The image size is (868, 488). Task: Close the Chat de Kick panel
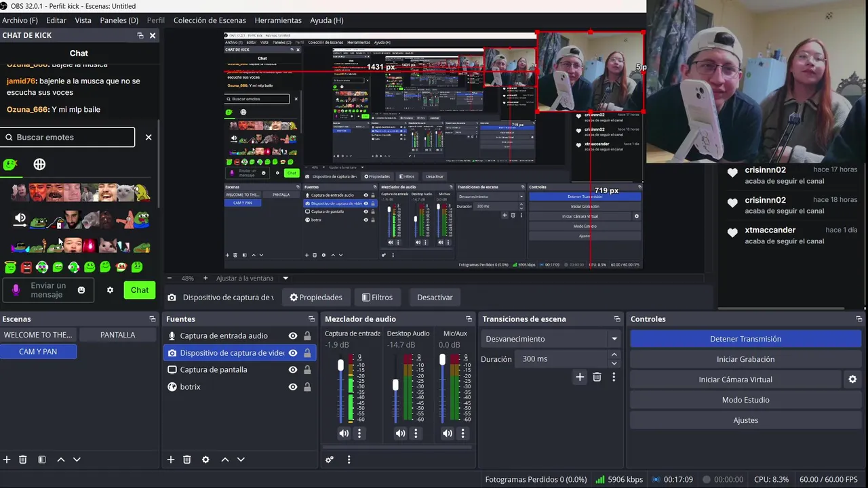(153, 35)
